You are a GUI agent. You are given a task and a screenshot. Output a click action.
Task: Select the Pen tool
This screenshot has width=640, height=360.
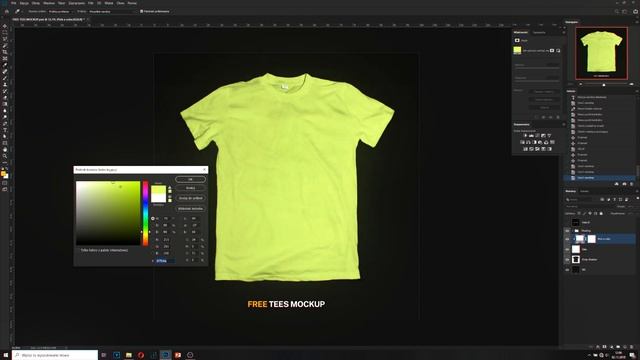(5, 124)
